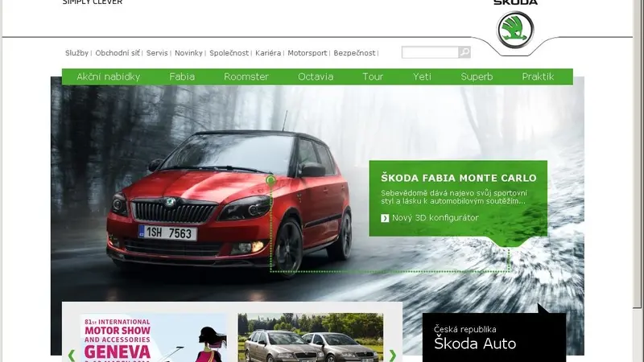Image resolution: width=644 pixels, height=362 pixels.
Task: Click the page vertical scrollbar thumb
Action: (x=637, y=154)
